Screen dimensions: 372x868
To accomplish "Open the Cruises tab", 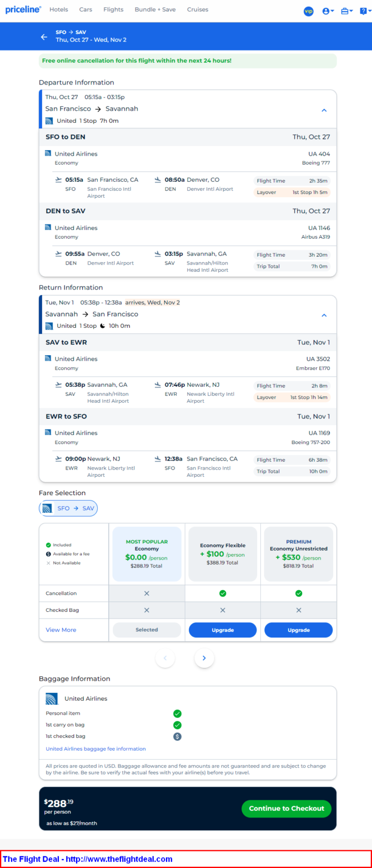I will pos(198,9).
